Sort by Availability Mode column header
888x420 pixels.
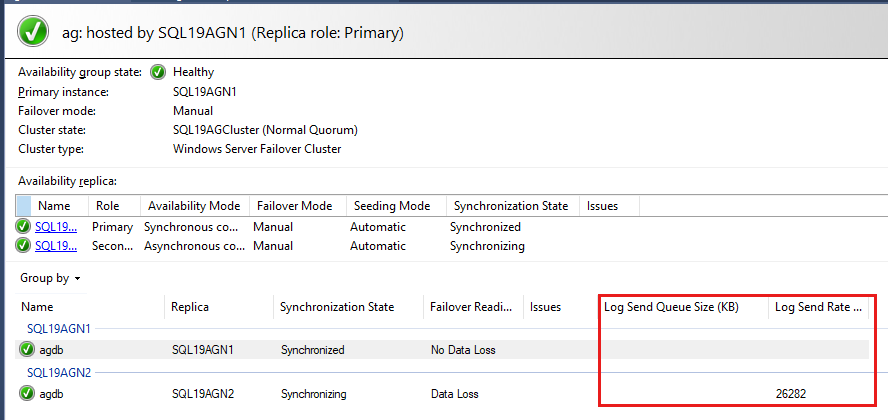tap(194, 206)
